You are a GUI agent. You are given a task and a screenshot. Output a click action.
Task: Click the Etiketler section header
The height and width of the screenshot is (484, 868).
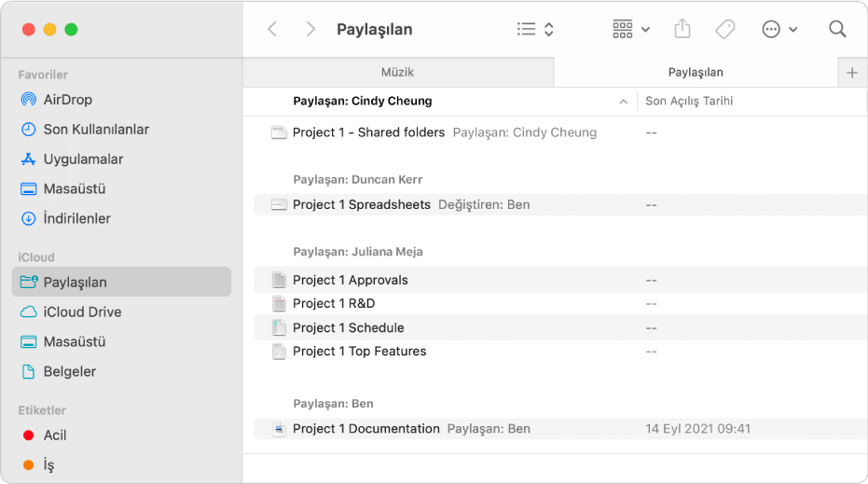click(x=42, y=410)
